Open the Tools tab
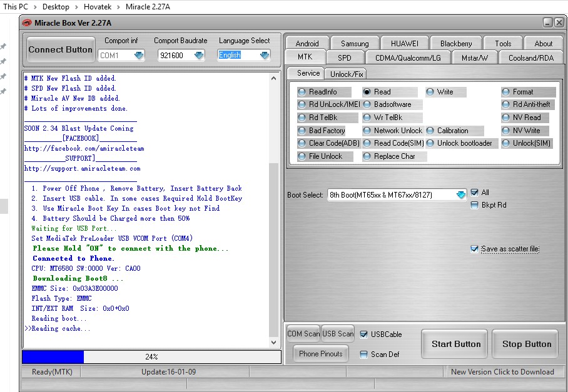The image size is (568, 392). click(x=503, y=43)
